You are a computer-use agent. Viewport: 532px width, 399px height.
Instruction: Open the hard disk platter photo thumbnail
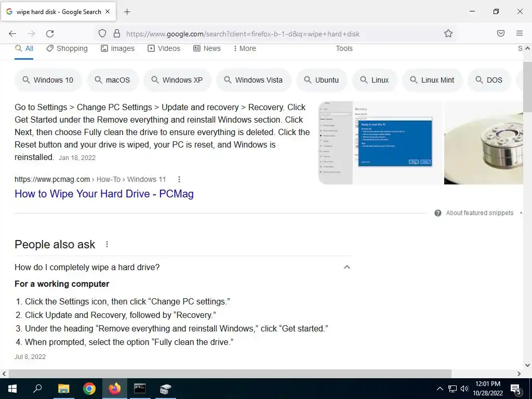(x=484, y=143)
